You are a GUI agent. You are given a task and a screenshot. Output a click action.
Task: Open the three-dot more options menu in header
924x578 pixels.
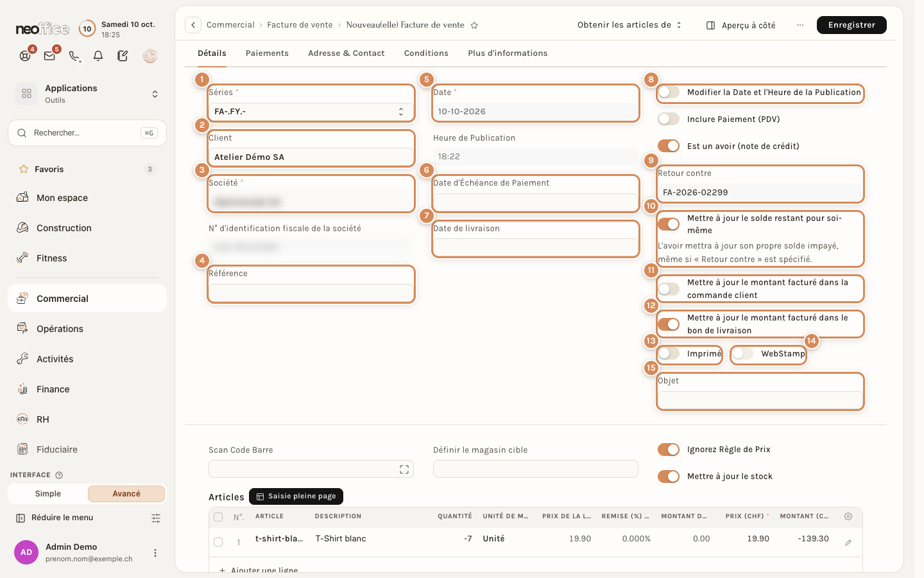pyautogui.click(x=800, y=25)
